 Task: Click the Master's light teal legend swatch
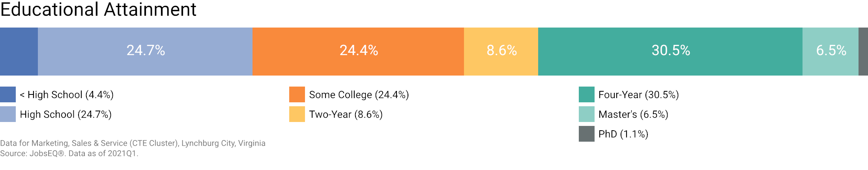[587, 114]
